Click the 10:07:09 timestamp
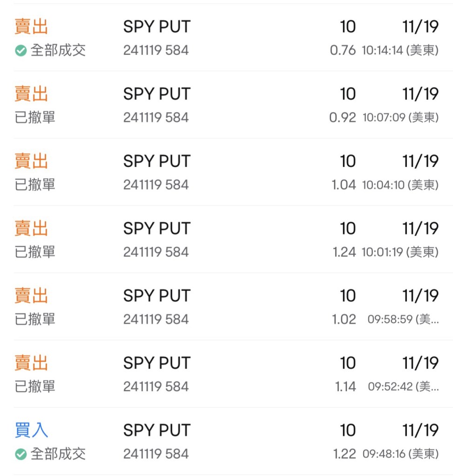453x476 pixels. tap(400, 118)
